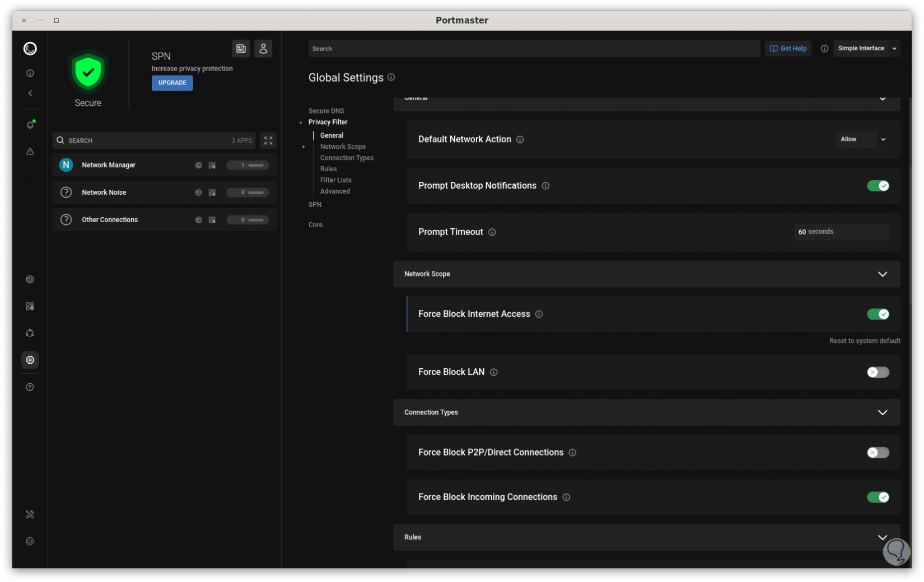This screenshot has width=924, height=582.
Task: Enable Force Block P2P/Direct Connections toggle
Action: click(x=878, y=453)
